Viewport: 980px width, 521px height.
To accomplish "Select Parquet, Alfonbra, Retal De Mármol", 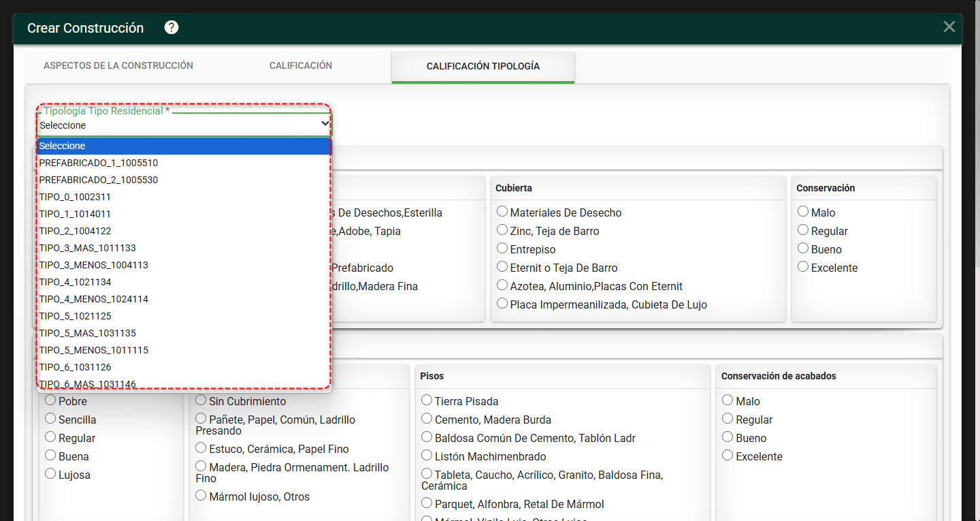I will (427, 503).
